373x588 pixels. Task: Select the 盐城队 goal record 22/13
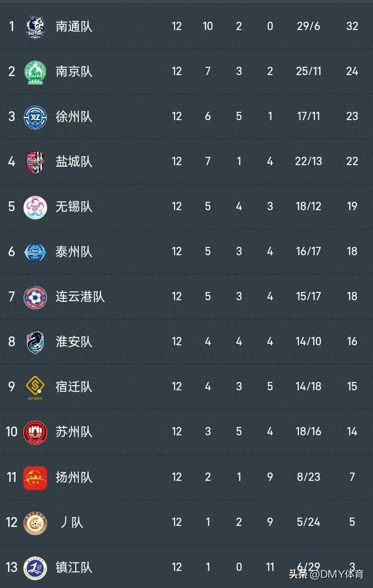tap(309, 161)
